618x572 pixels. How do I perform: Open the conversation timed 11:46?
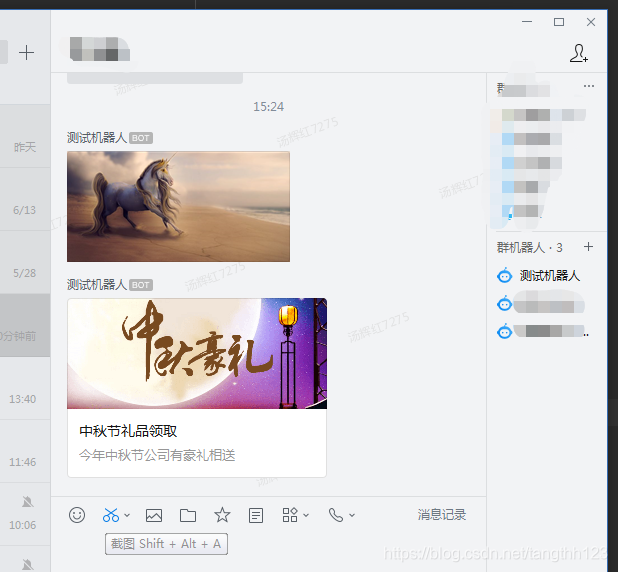(25, 451)
